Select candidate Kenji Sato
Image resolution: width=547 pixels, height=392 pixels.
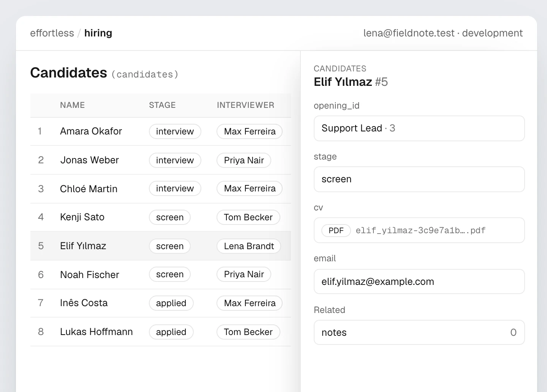[x=82, y=217]
